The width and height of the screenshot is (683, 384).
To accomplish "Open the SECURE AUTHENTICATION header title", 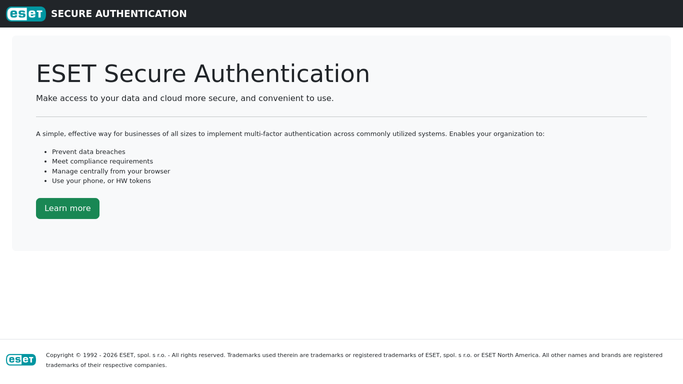I will (119, 14).
